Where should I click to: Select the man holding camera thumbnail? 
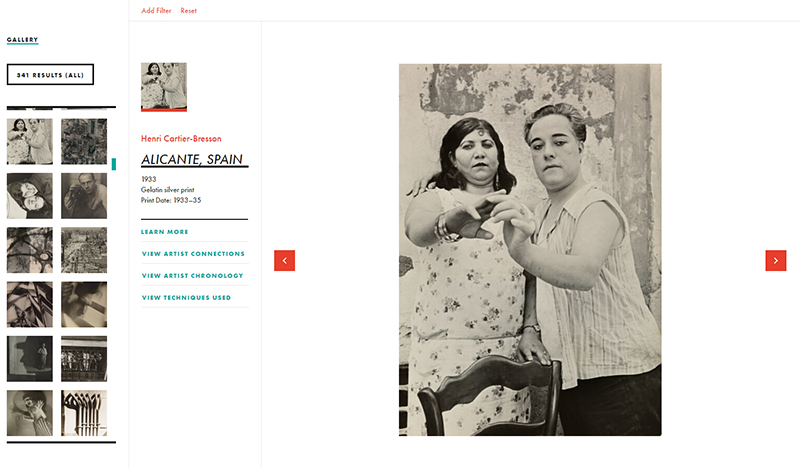pos(84,196)
